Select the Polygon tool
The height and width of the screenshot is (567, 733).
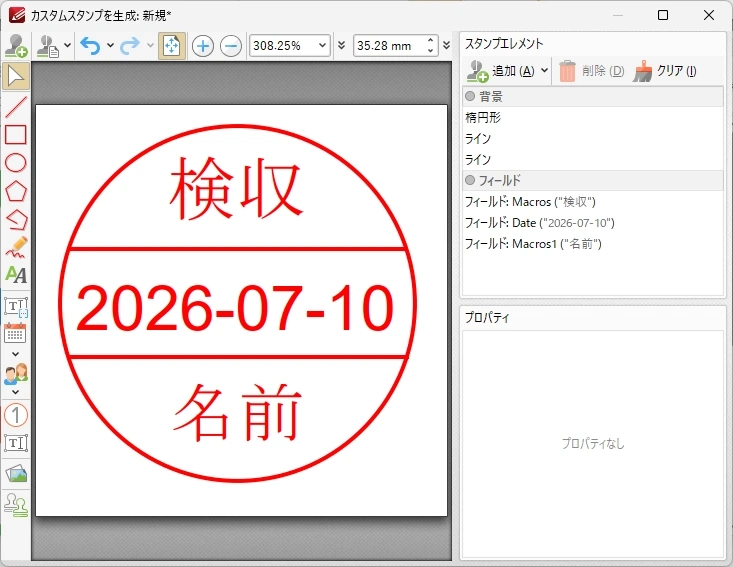16,191
